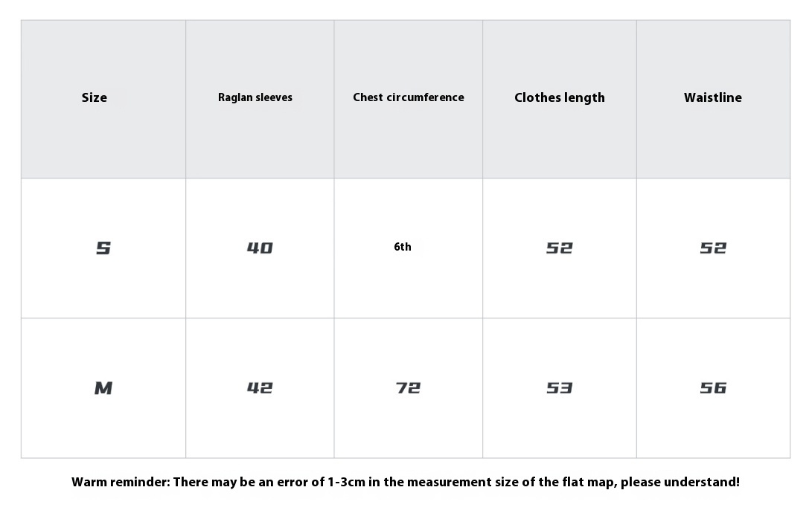Select S row clothes length 52
Image resolution: width=812 pixels, height=522 pixels.
point(559,248)
